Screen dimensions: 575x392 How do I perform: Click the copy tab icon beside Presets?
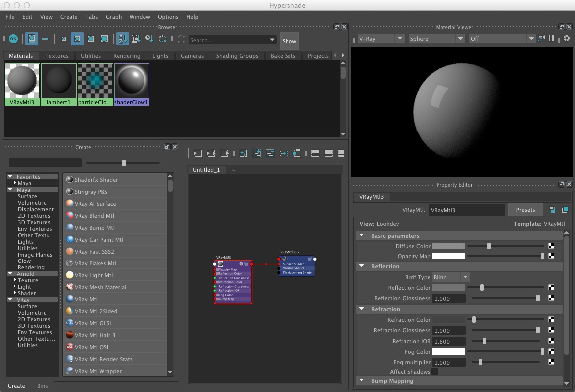[552, 210]
